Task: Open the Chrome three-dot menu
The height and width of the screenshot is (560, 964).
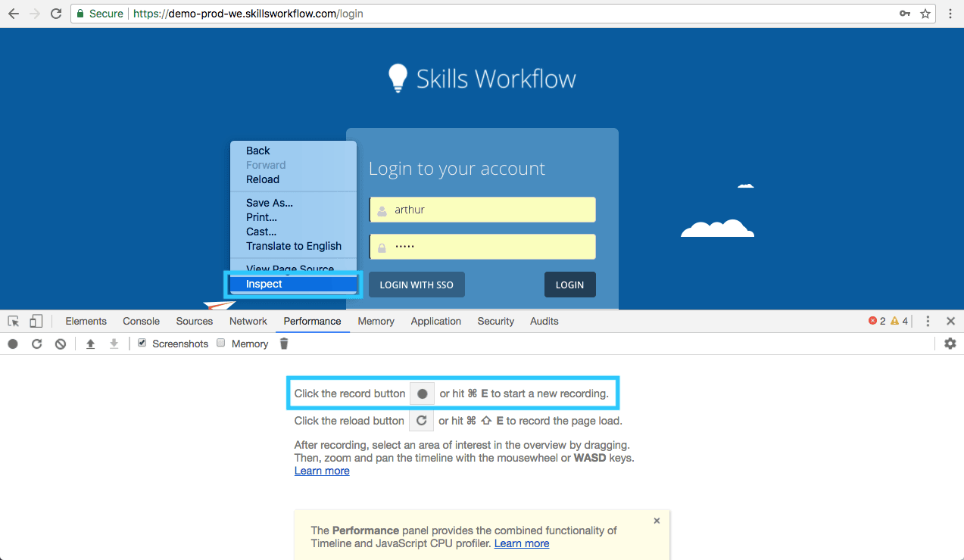Action: pyautogui.click(x=950, y=14)
